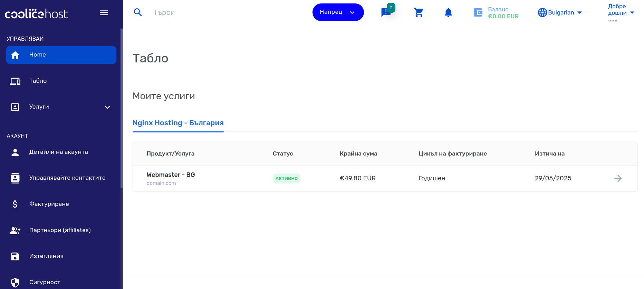Open the notifications bell
644x289 pixels.
coord(448,13)
